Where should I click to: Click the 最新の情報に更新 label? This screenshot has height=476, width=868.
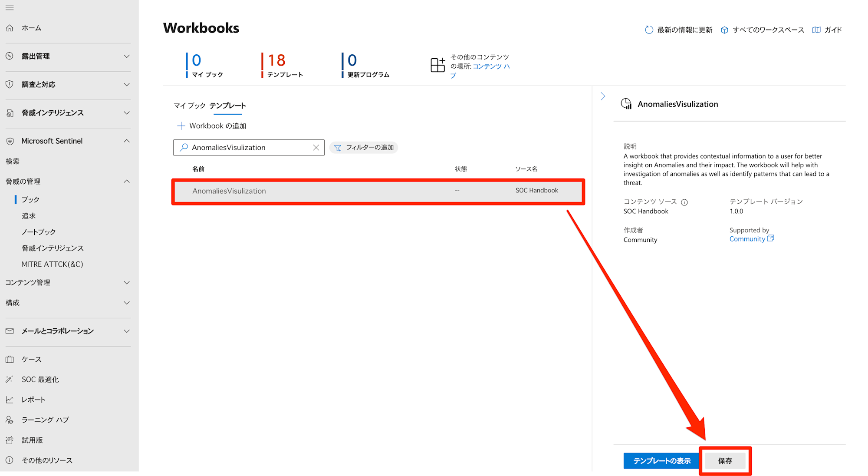pyautogui.click(x=685, y=30)
